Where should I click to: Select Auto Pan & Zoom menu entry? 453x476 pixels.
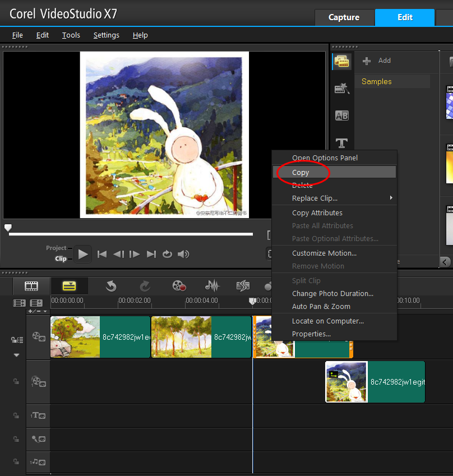click(334, 307)
